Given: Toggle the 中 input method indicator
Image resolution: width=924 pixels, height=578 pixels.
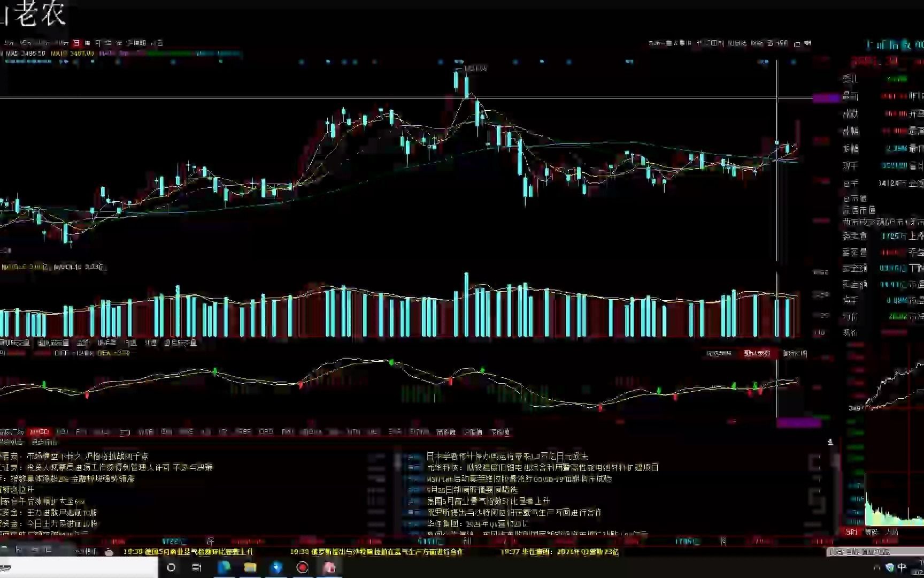Looking at the screenshot, I should point(902,567).
